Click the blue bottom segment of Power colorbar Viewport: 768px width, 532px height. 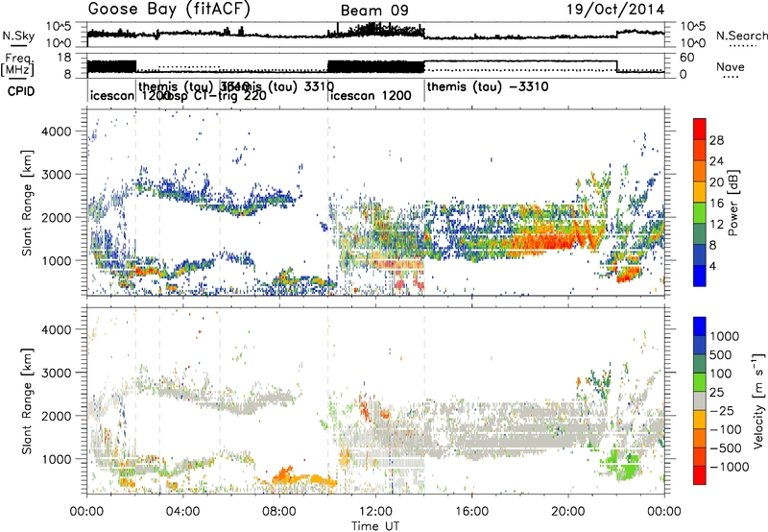700,277
